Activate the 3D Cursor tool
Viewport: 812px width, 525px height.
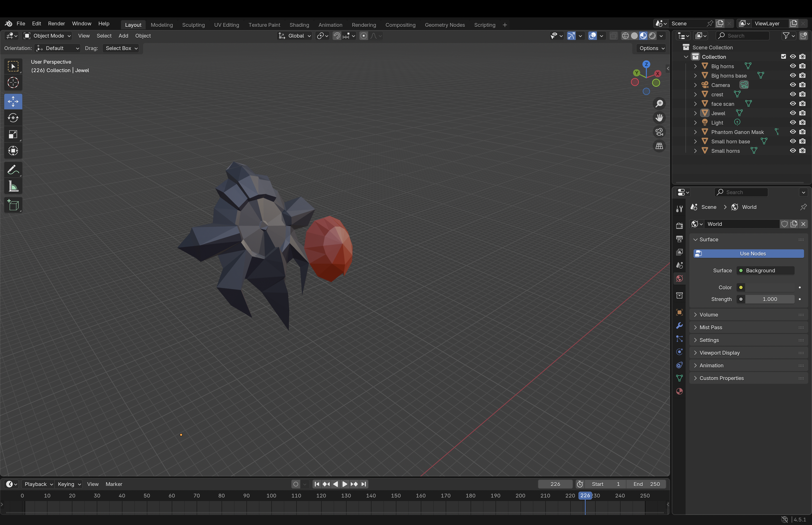tap(13, 83)
